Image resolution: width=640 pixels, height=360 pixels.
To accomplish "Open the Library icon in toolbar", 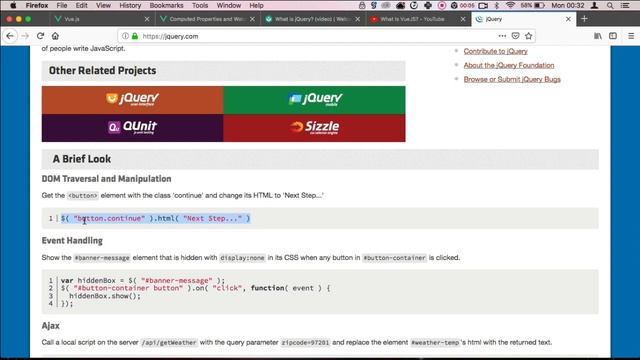I will tap(598, 36).
